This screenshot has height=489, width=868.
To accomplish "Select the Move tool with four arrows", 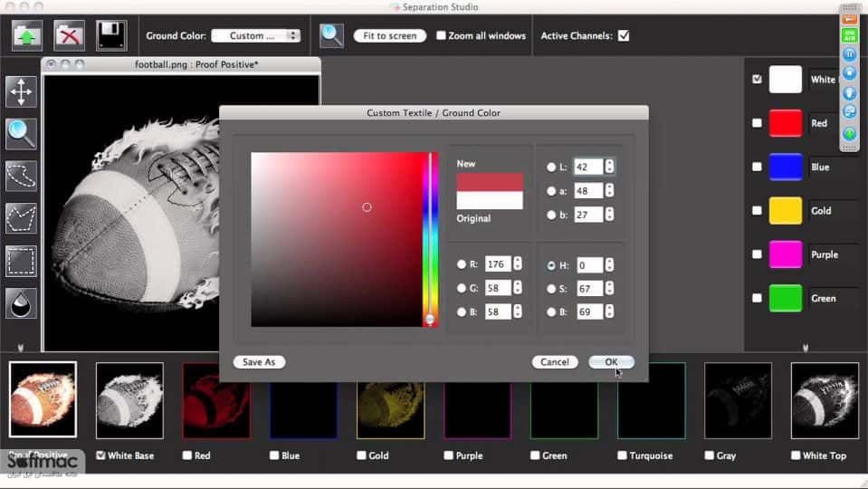I will click(x=21, y=92).
